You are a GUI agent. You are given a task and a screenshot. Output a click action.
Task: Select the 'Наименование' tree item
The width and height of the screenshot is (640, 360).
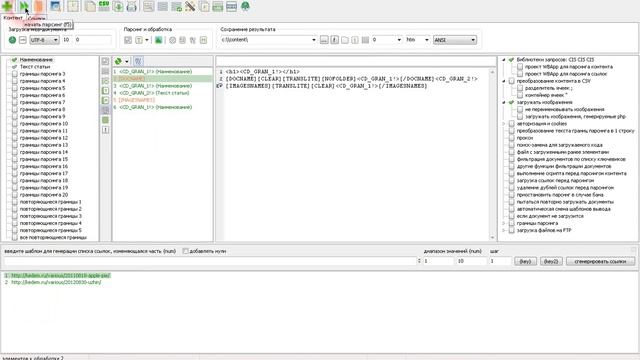point(36,60)
